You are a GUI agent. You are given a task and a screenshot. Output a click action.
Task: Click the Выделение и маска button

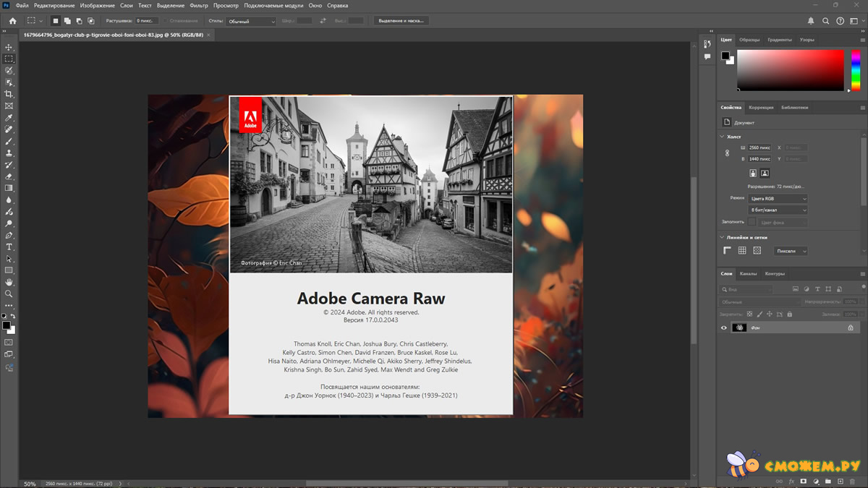point(401,21)
